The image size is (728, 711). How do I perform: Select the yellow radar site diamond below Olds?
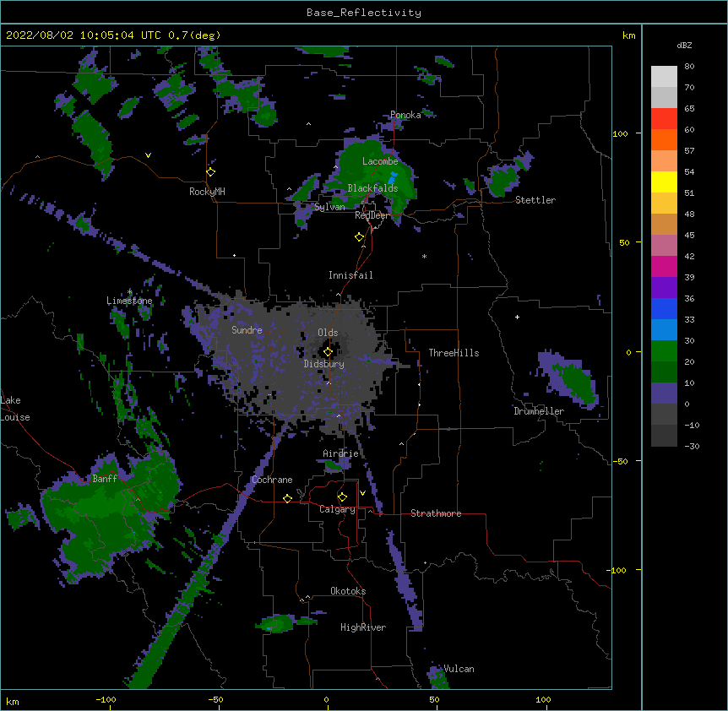(328, 352)
